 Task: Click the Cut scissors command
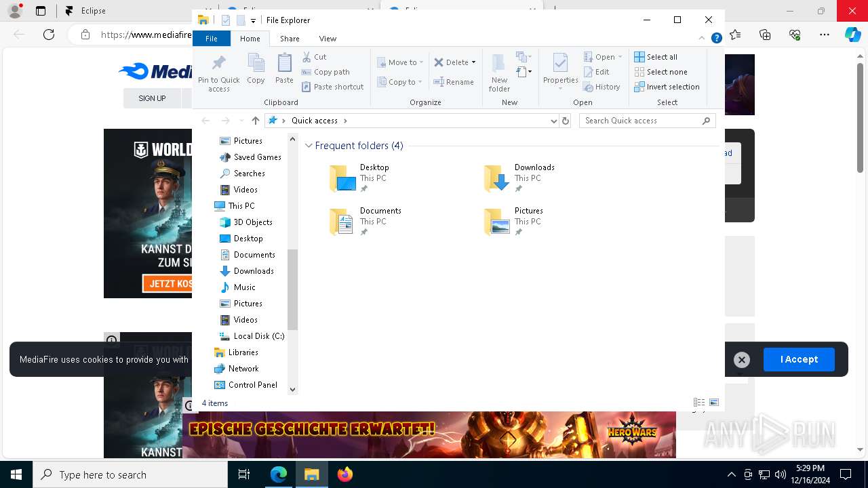[x=314, y=57]
